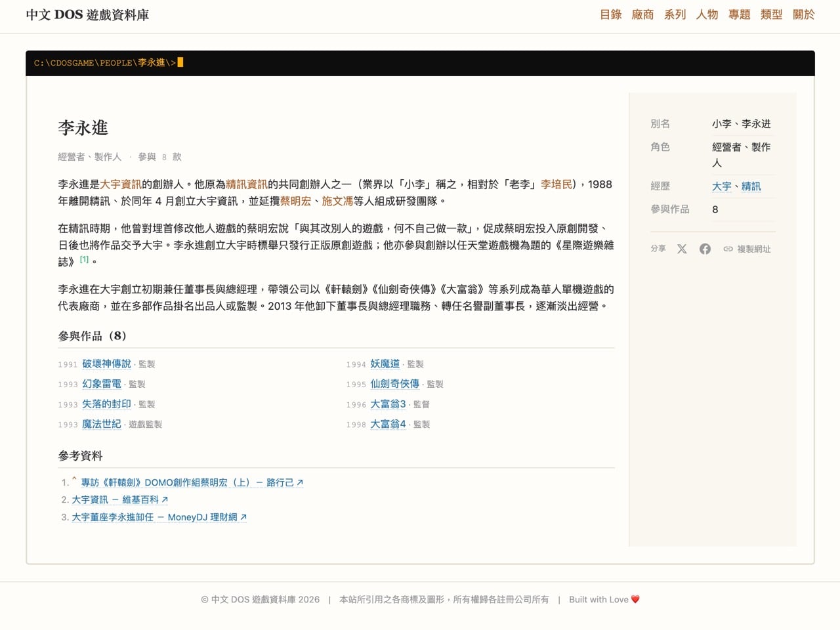
Task: Open the game 大富翁4
Action: [388, 424]
